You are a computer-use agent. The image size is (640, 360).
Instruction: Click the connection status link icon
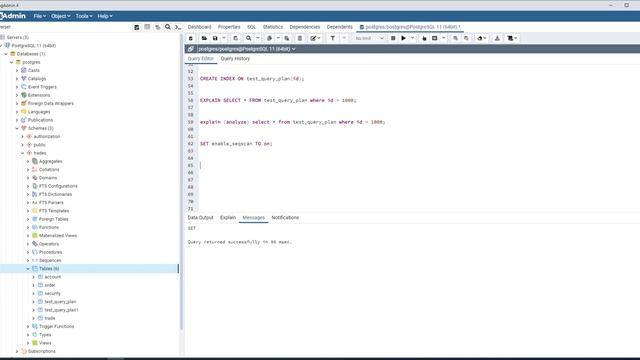(191, 49)
